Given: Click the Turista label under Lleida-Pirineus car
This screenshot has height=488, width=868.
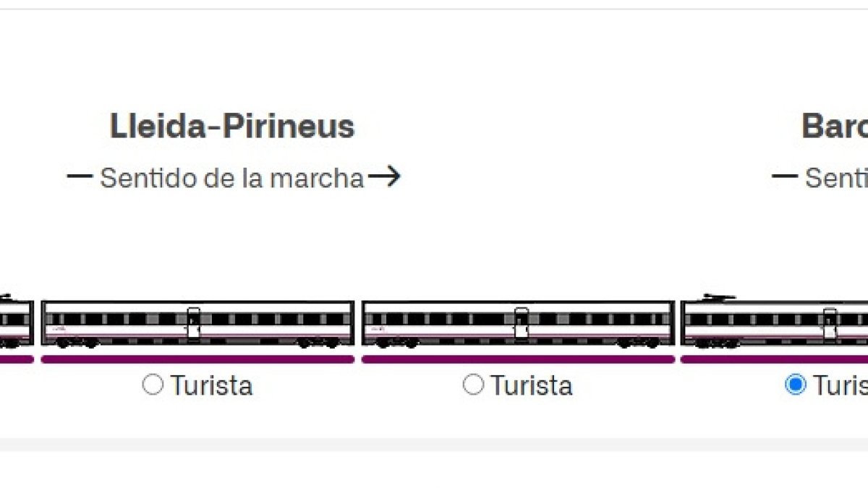Looking at the screenshot, I should (x=211, y=385).
